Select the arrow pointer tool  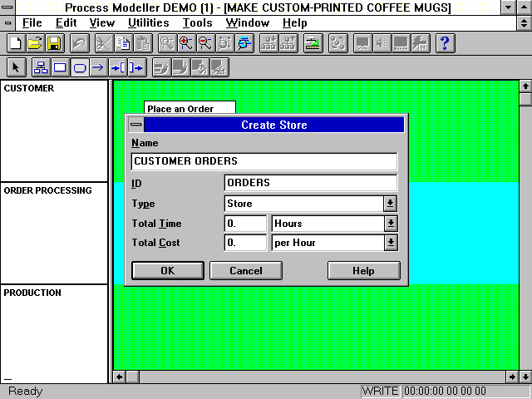tap(17, 67)
